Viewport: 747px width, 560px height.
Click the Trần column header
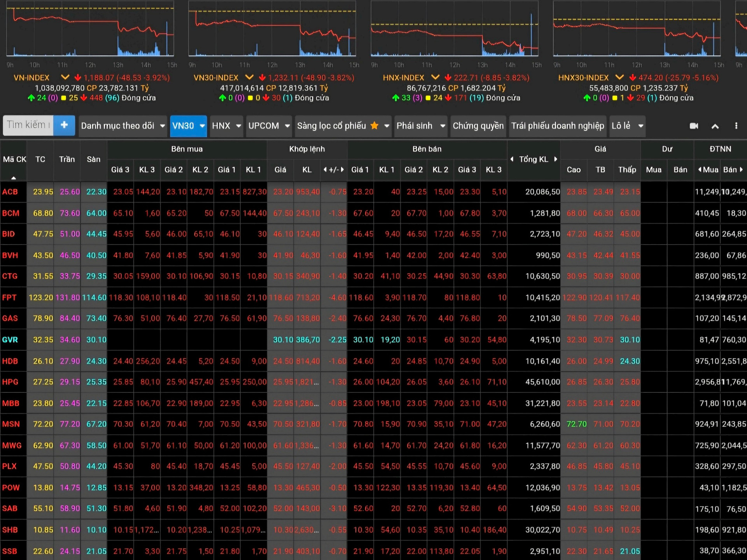click(67, 159)
